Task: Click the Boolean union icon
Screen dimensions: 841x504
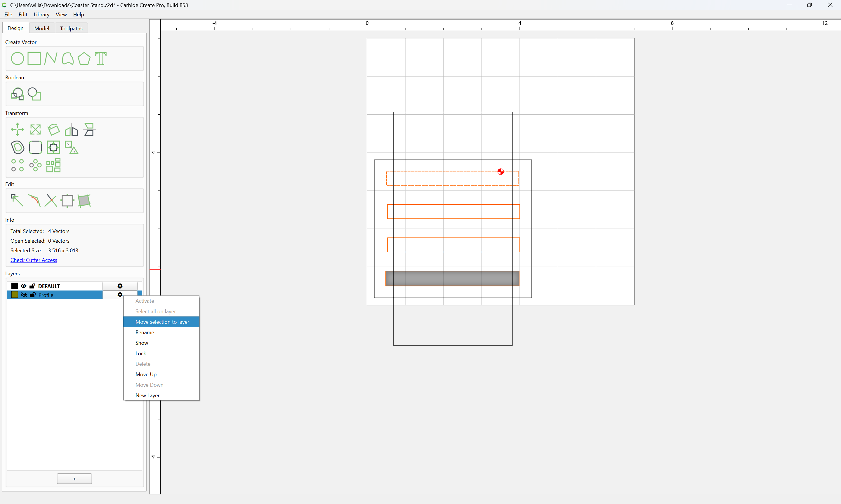Action: pyautogui.click(x=17, y=94)
